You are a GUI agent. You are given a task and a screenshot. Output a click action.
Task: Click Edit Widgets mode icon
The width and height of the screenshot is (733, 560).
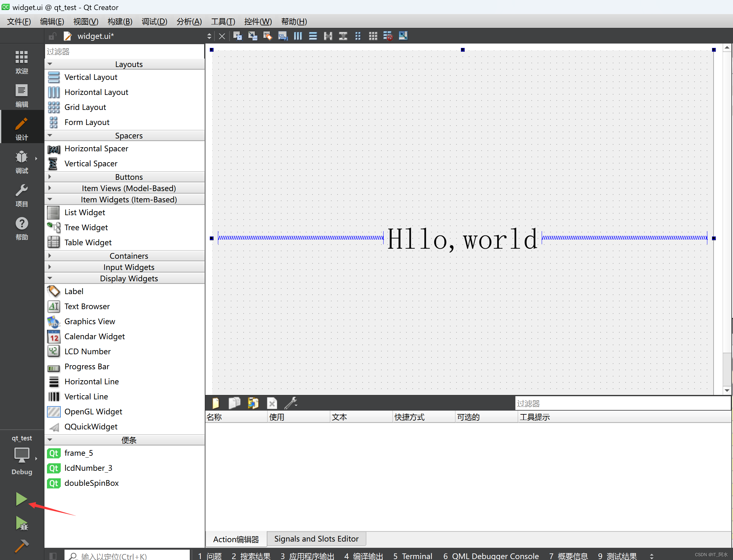[x=238, y=36]
